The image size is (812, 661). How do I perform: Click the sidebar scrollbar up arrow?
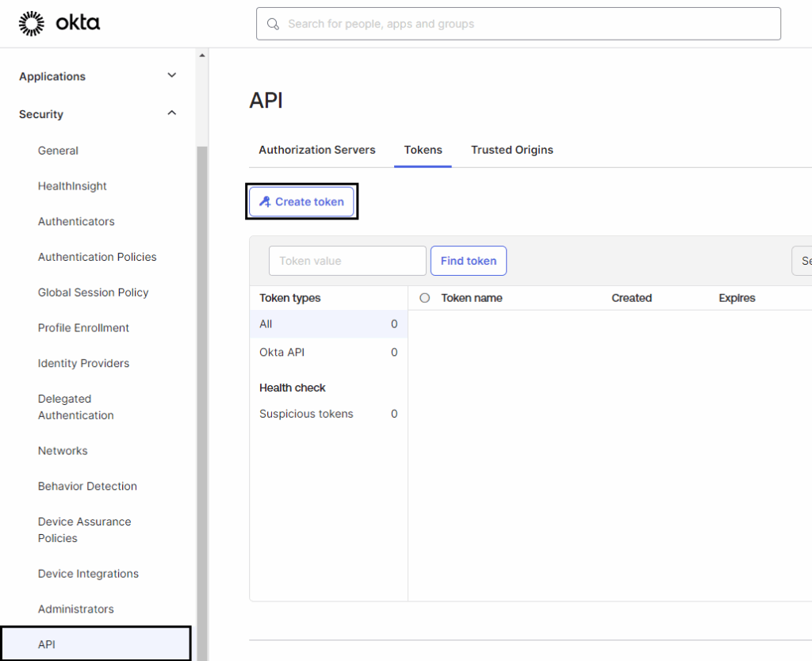pos(202,55)
